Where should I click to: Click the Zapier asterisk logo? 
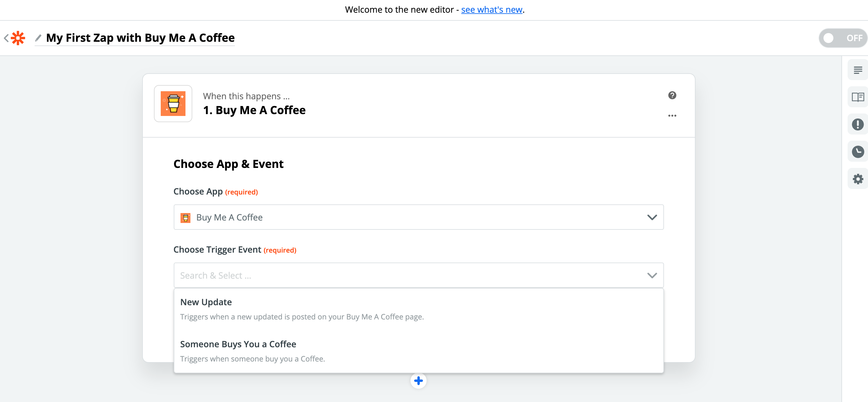pos(18,38)
